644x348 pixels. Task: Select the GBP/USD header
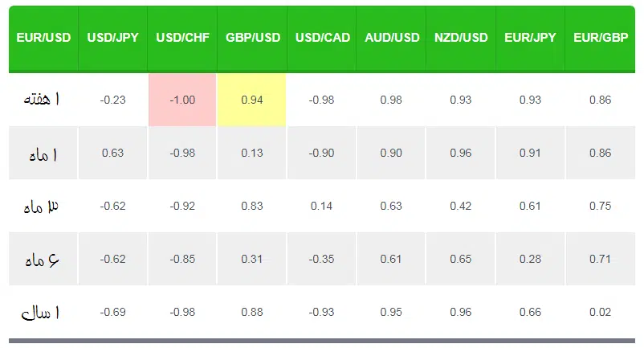click(x=252, y=38)
